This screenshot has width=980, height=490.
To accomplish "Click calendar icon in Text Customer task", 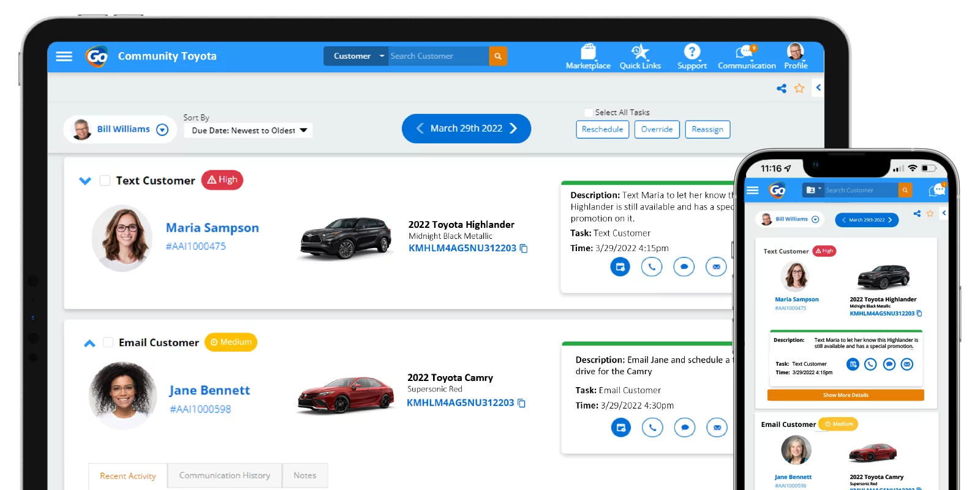I will pyautogui.click(x=620, y=266).
